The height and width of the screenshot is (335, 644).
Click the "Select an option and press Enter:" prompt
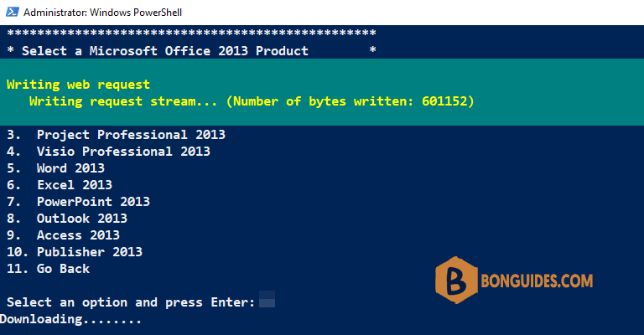coord(131,302)
